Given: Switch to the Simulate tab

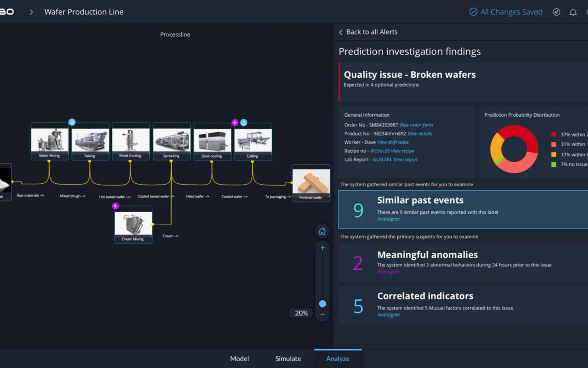Looking at the screenshot, I should click(x=288, y=359).
